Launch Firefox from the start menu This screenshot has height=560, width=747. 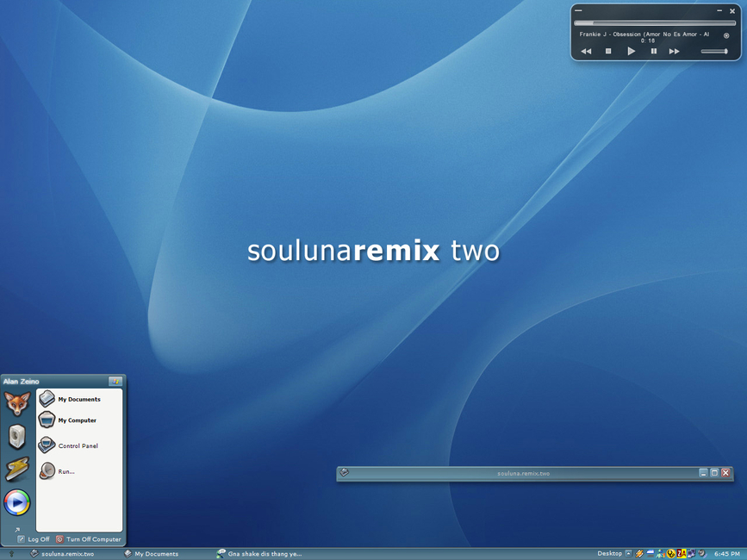17,403
